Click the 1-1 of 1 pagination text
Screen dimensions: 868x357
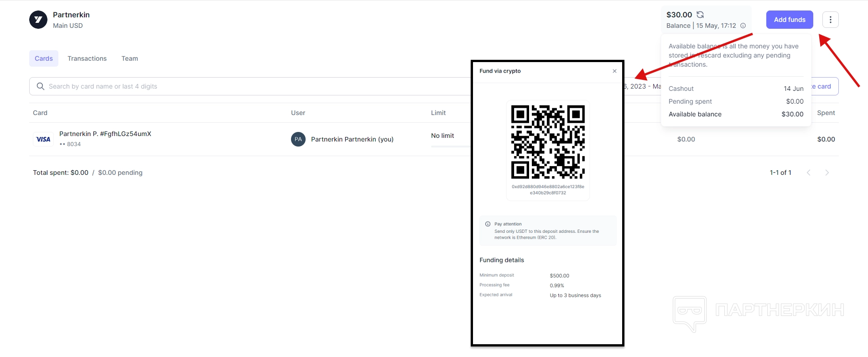(780, 173)
